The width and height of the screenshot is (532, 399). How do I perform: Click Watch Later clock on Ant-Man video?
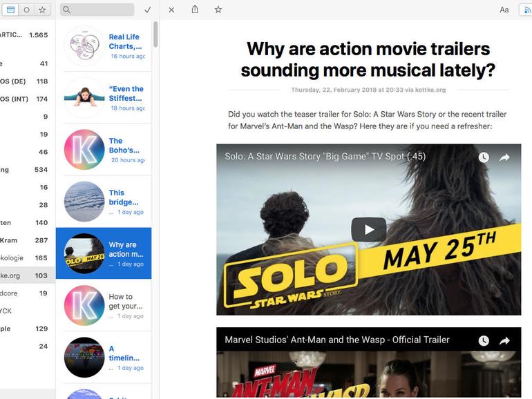[x=484, y=340]
